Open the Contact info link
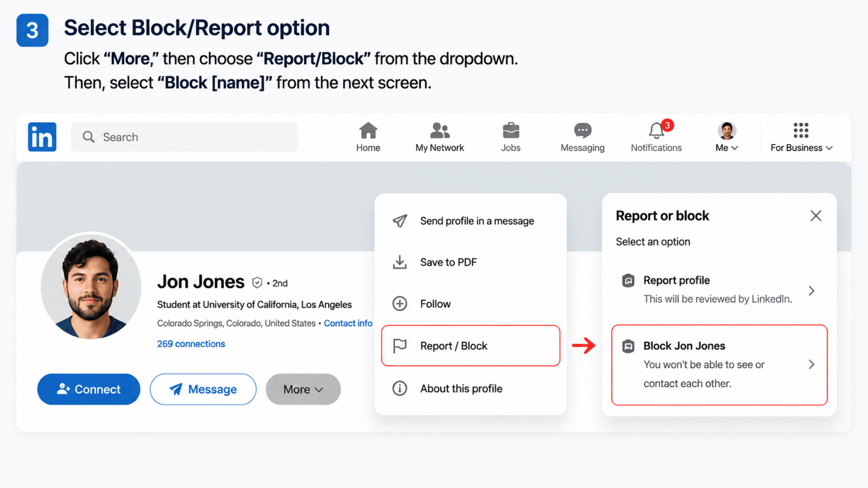Image resolution: width=868 pixels, height=488 pixels. click(x=348, y=323)
